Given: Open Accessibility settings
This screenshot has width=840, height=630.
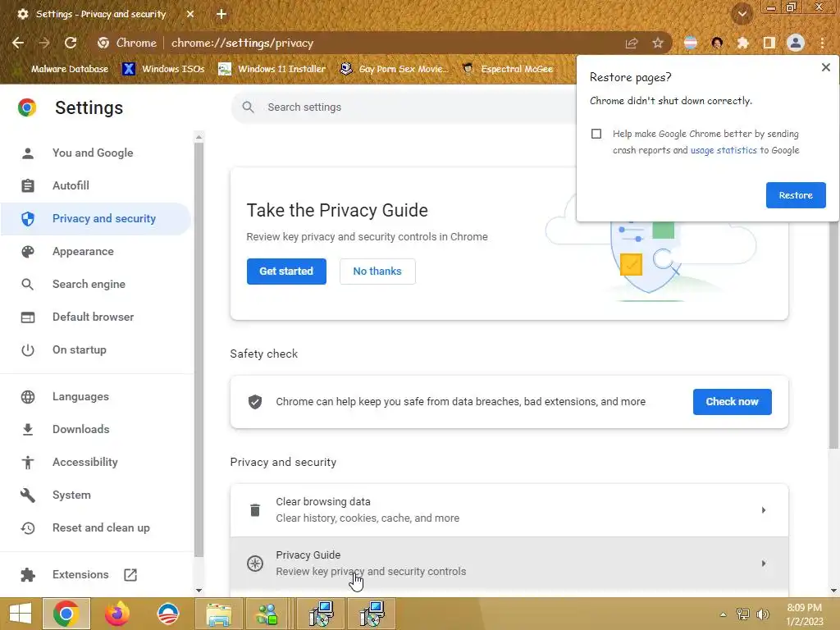Looking at the screenshot, I should [x=85, y=462].
